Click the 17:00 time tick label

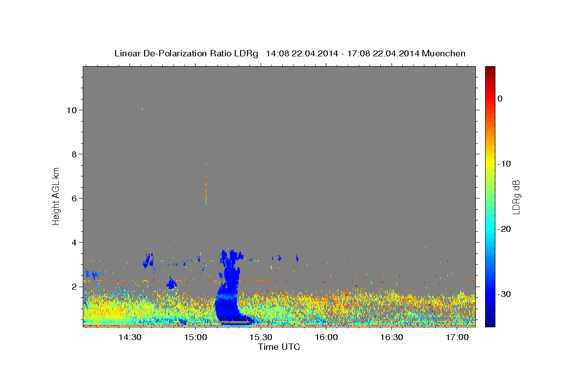[x=458, y=338]
